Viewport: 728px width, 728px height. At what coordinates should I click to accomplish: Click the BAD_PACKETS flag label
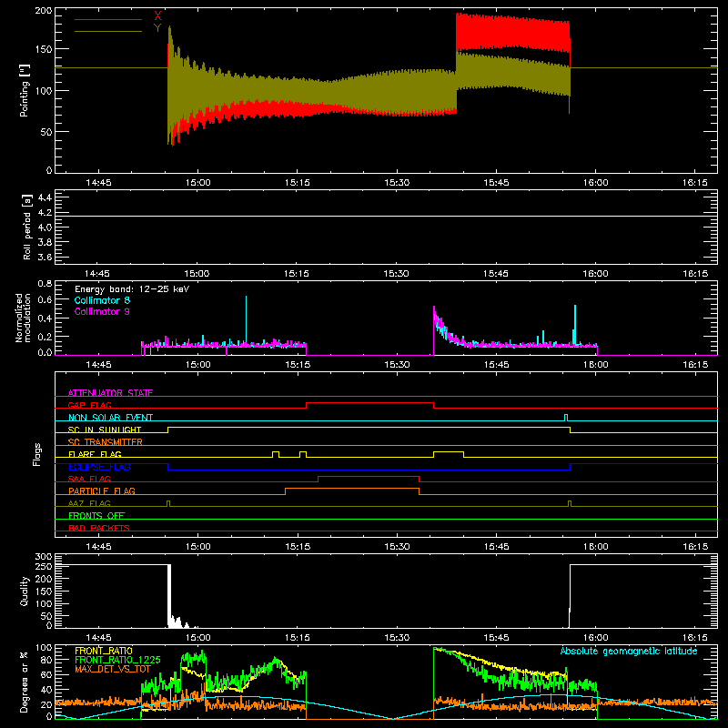point(99,528)
